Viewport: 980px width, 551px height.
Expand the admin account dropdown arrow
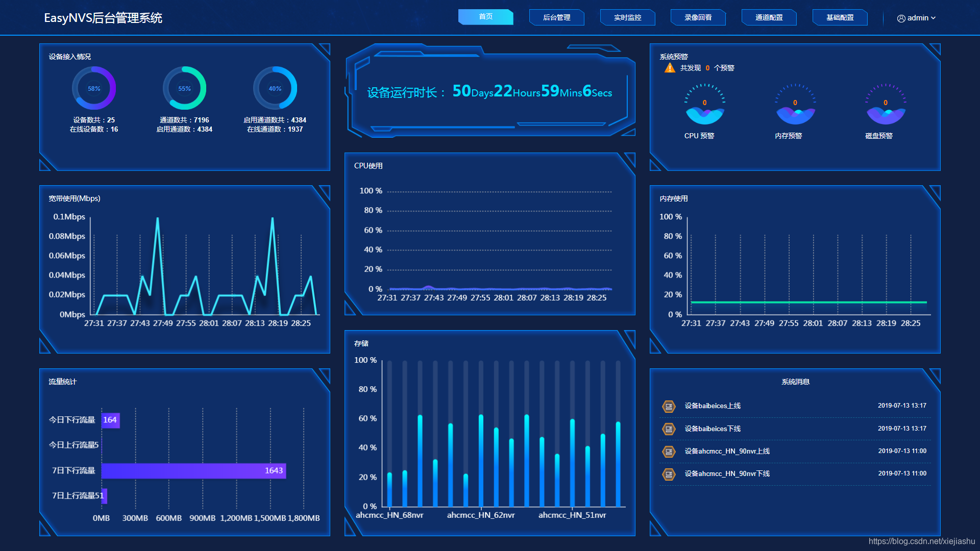[x=934, y=18]
